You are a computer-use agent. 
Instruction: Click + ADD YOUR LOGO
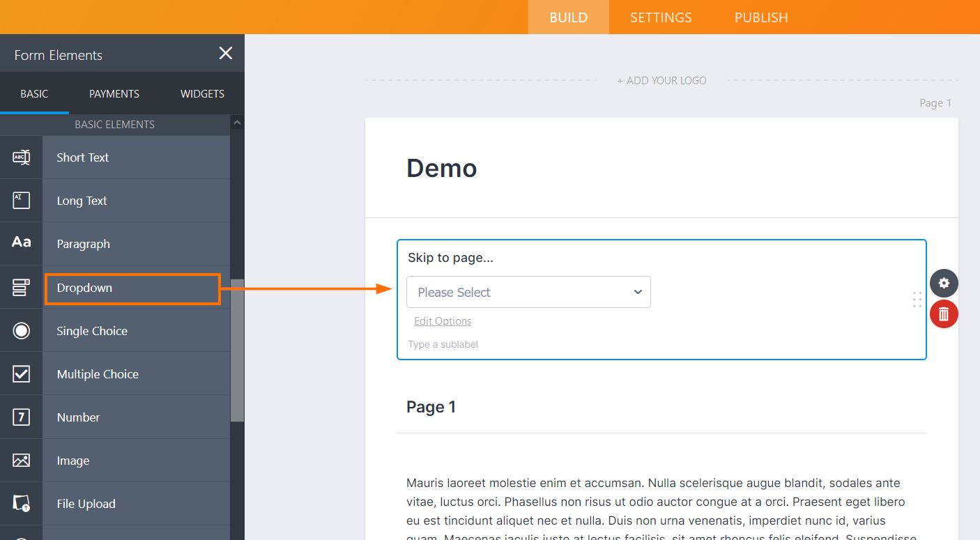coord(661,81)
